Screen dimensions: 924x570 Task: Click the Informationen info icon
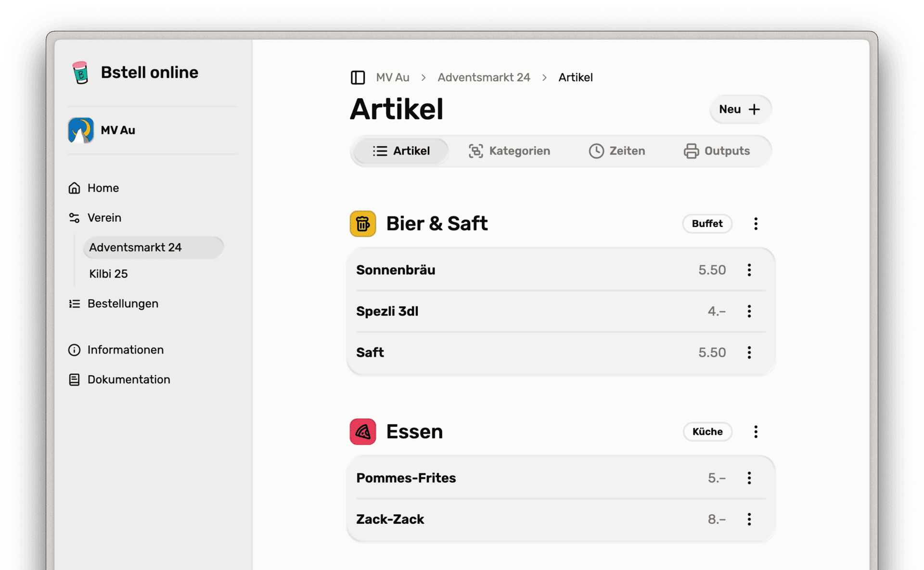point(75,350)
